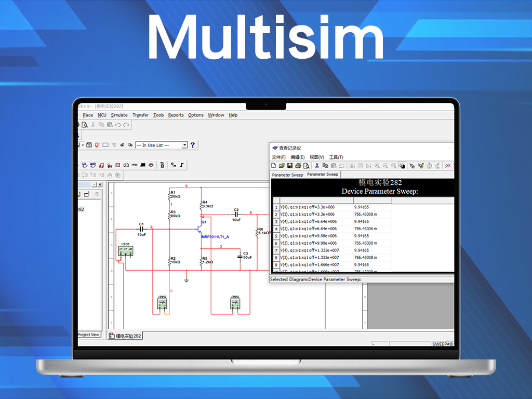The width and height of the screenshot is (532, 399).
Task: Open the Tools menu
Action: (x=158, y=115)
